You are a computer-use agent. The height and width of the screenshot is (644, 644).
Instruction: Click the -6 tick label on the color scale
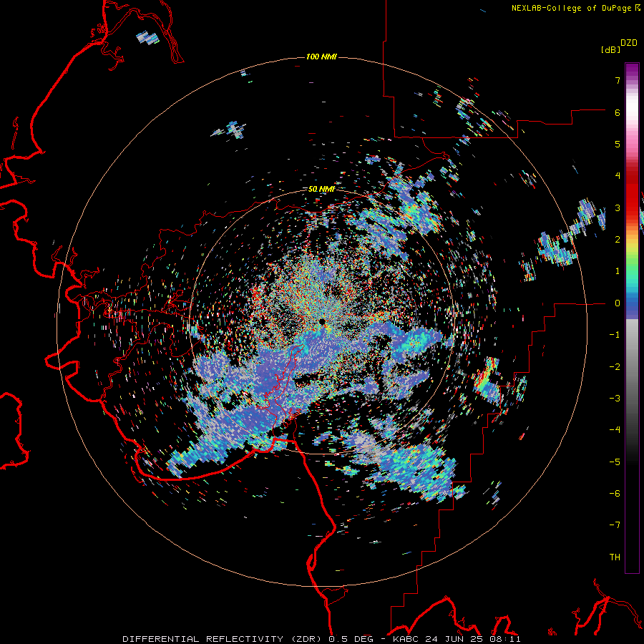point(615,494)
